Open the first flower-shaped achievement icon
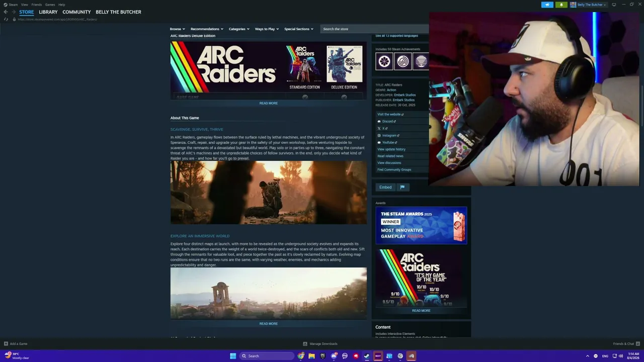Screen dimensions: 644x362 (384, 61)
